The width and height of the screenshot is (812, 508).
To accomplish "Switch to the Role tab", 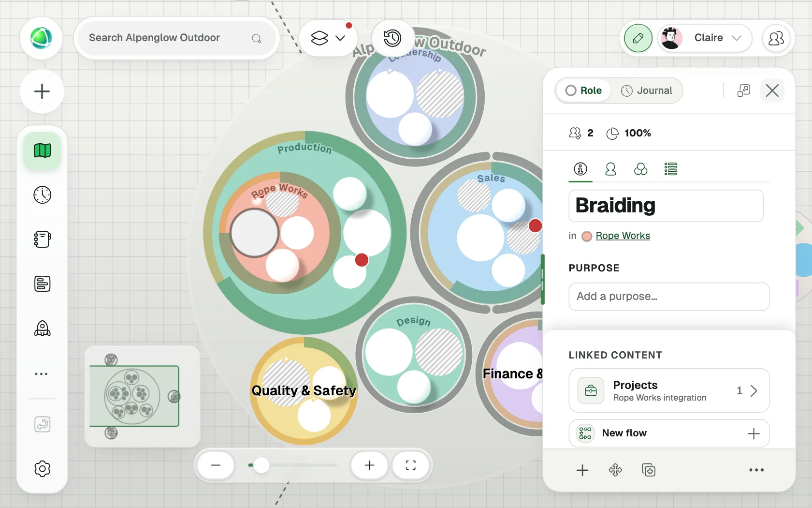I will [x=583, y=90].
